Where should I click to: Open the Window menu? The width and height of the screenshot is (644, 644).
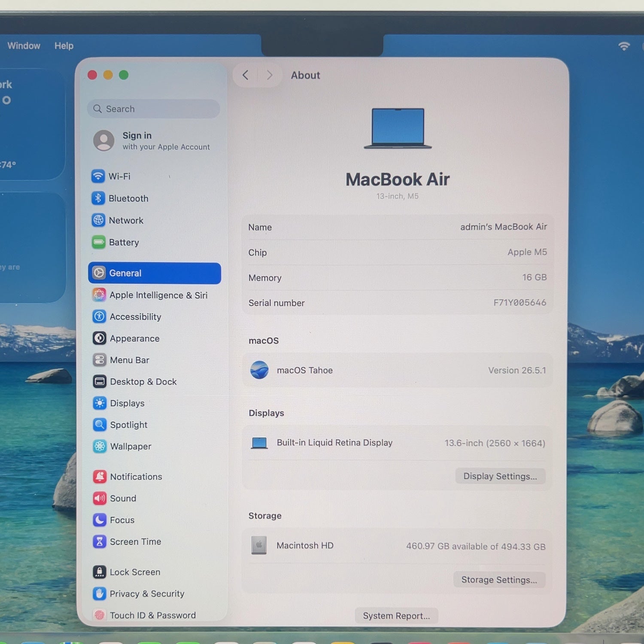[24, 46]
